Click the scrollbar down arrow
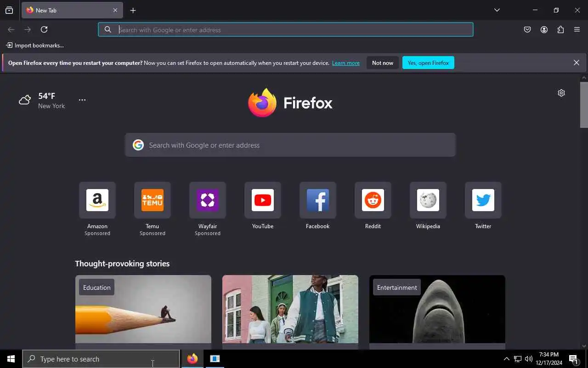The image size is (588, 368). click(584, 346)
